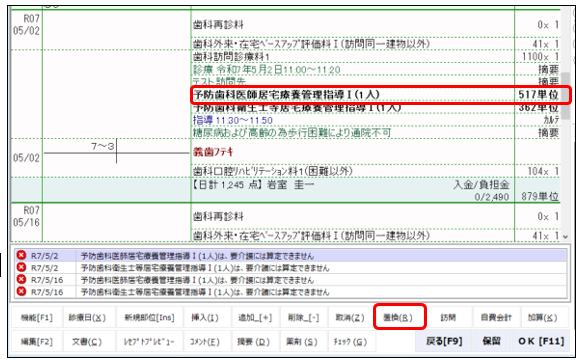Run the チェック(G) button
583x364 pixels.
point(350,341)
